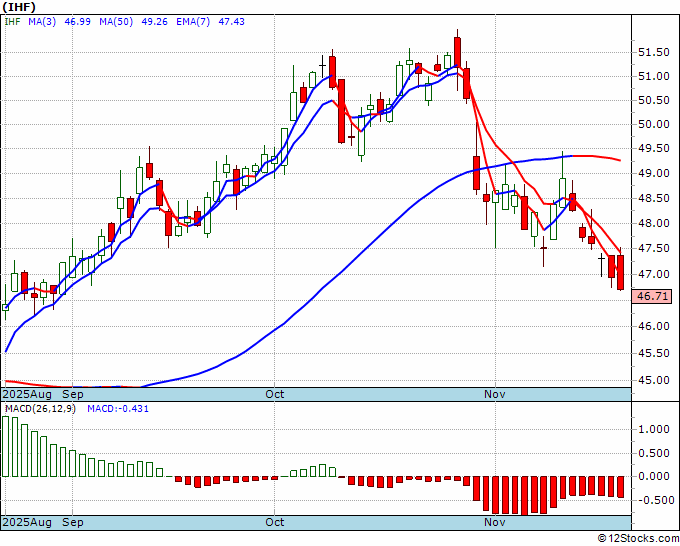Click 2025Aug on the price chart time axis
Image resolution: width=680 pixels, height=546 pixels.
(28, 394)
